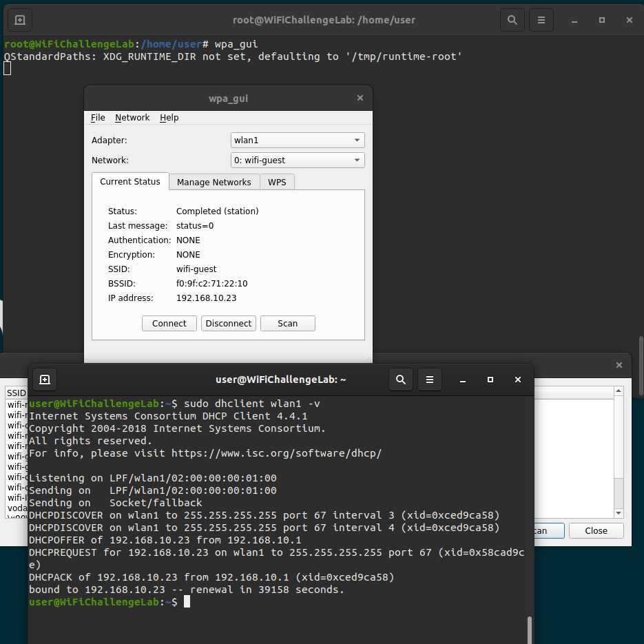Image resolution: width=644 pixels, height=644 pixels.
Task: Click the scan results scrollbar down arrow
Action: pos(618,513)
